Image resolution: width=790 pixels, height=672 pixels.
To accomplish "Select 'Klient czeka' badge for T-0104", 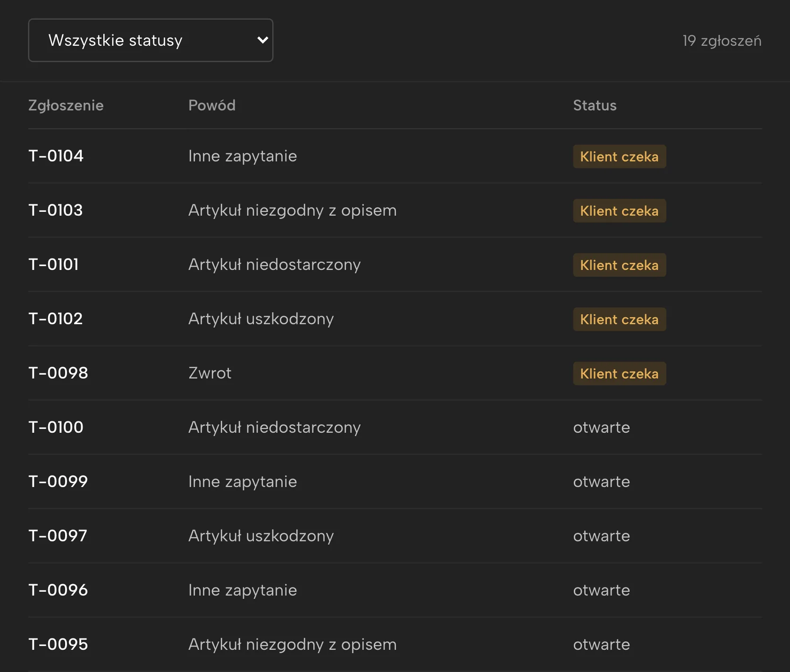I will 619,156.
